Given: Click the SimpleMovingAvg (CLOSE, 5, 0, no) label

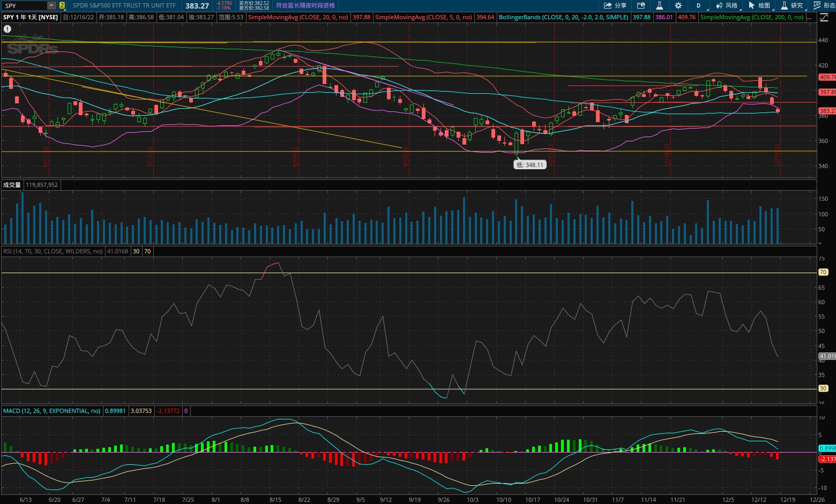Looking at the screenshot, I should click(x=423, y=17).
